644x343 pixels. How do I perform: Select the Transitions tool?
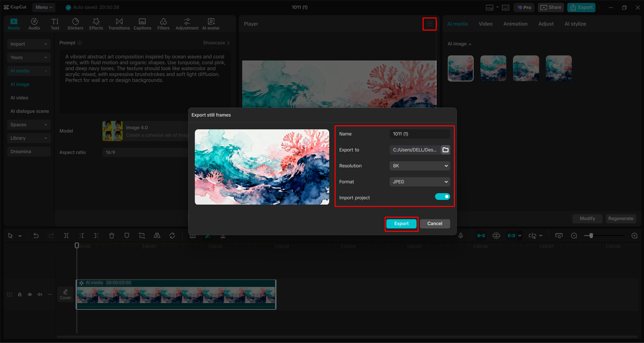(119, 24)
